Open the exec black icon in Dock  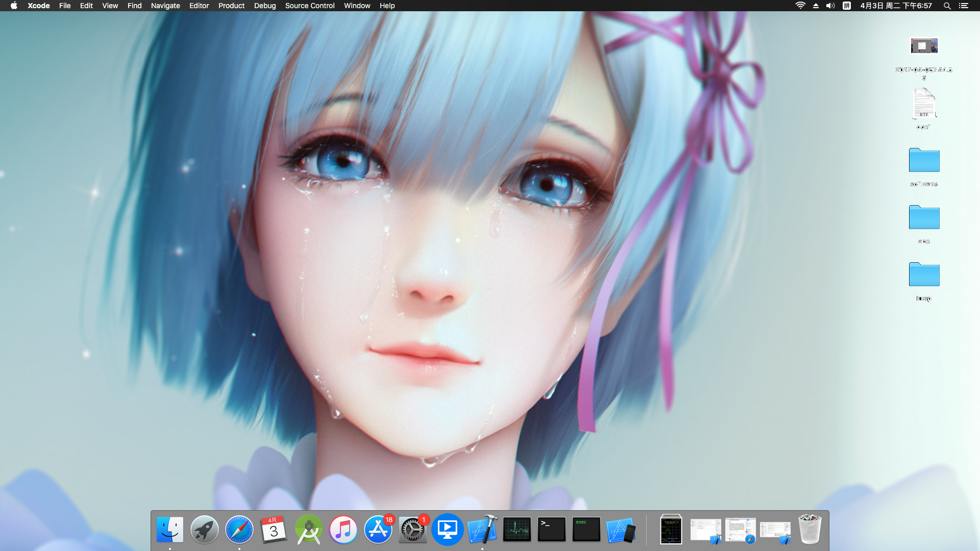pyautogui.click(x=586, y=530)
